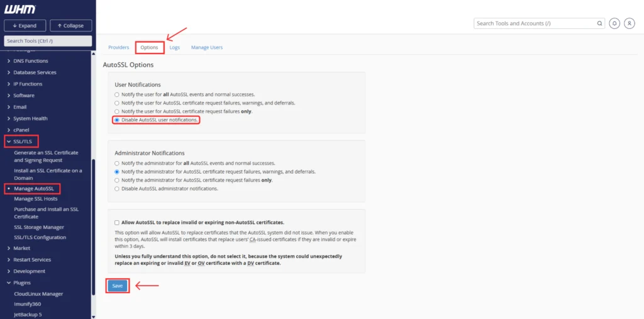Switch to the Logs tab
The image size is (644, 319).
[175, 47]
